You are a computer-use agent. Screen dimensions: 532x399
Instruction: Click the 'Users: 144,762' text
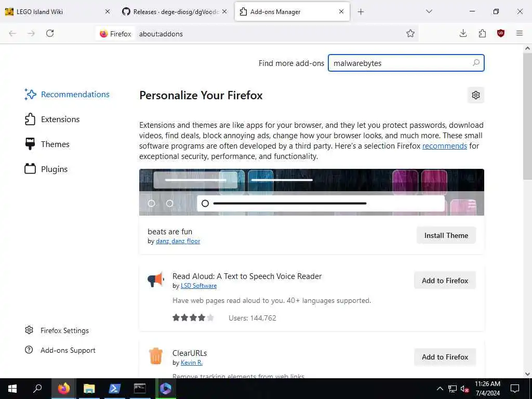[252, 318]
